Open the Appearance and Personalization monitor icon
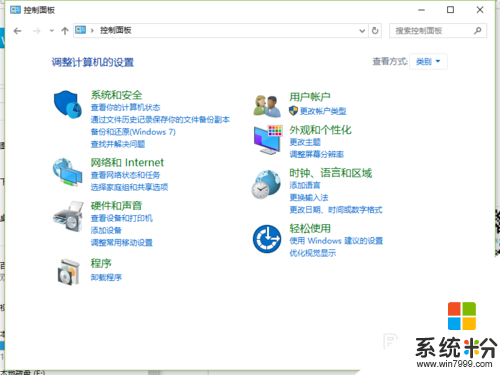Image resolution: width=500 pixels, height=375 pixels. pos(268,140)
